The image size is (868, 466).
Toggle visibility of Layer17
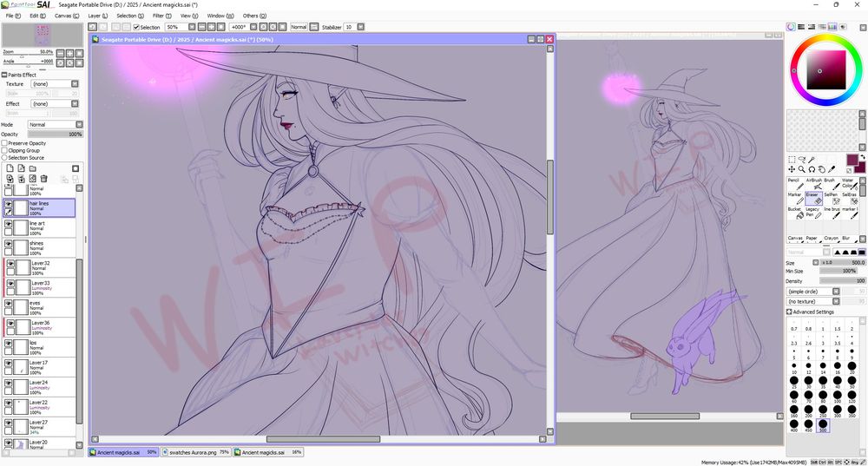[x=9, y=364]
